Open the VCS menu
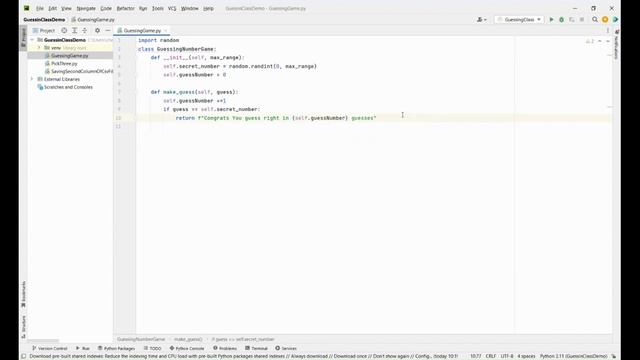This screenshot has width=640, height=360. tap(172, 8)
